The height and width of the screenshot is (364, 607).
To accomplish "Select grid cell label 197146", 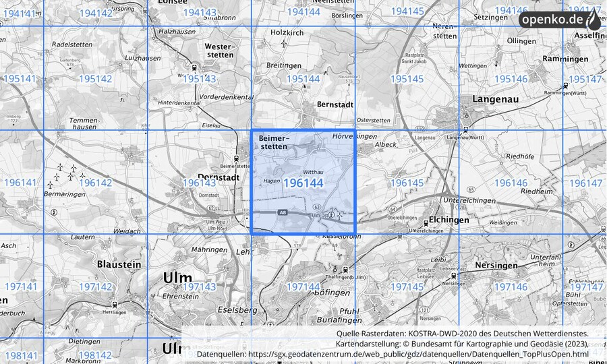I will (511, 286).
